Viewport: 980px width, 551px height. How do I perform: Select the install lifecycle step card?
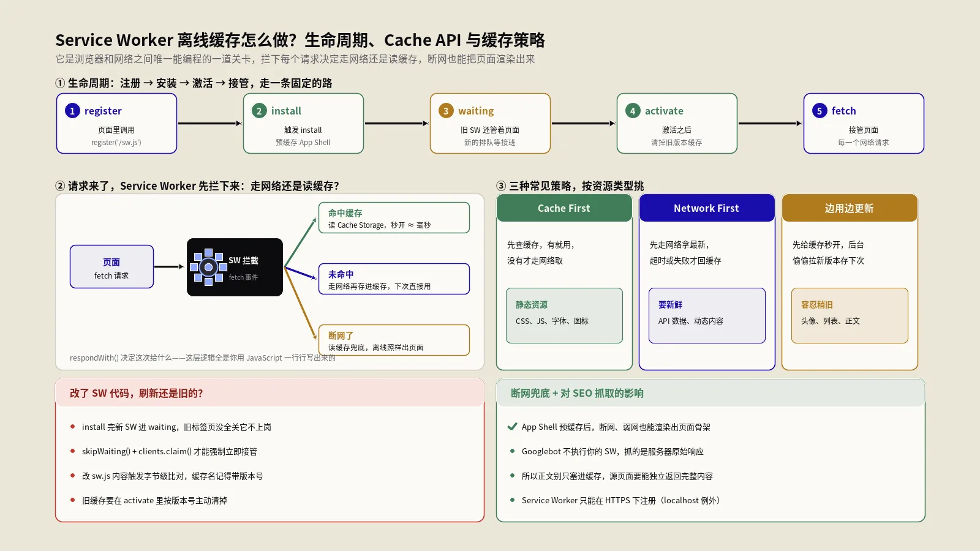(x=303, y=123)
